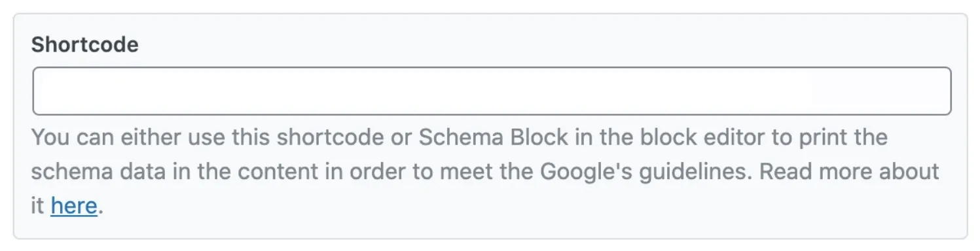
Task: Click the description line starting "You can either"
Action: pyautogui.click(x=460, y=138)
